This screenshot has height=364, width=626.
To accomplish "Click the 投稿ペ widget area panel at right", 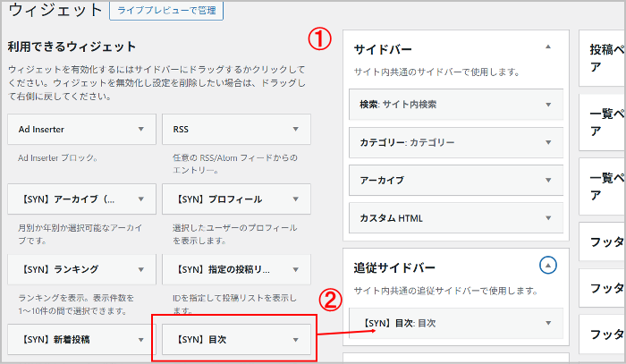I will (x=602, y=58).
